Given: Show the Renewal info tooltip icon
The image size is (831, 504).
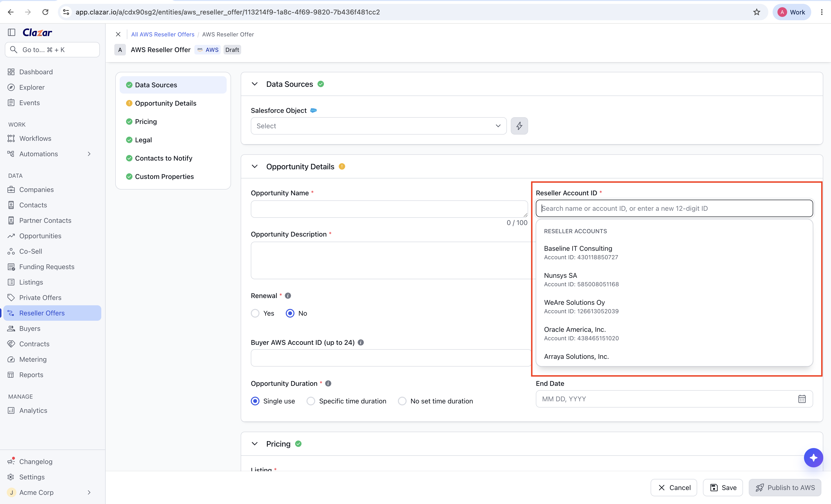Looking at the screenshot, I should [288, 295].
